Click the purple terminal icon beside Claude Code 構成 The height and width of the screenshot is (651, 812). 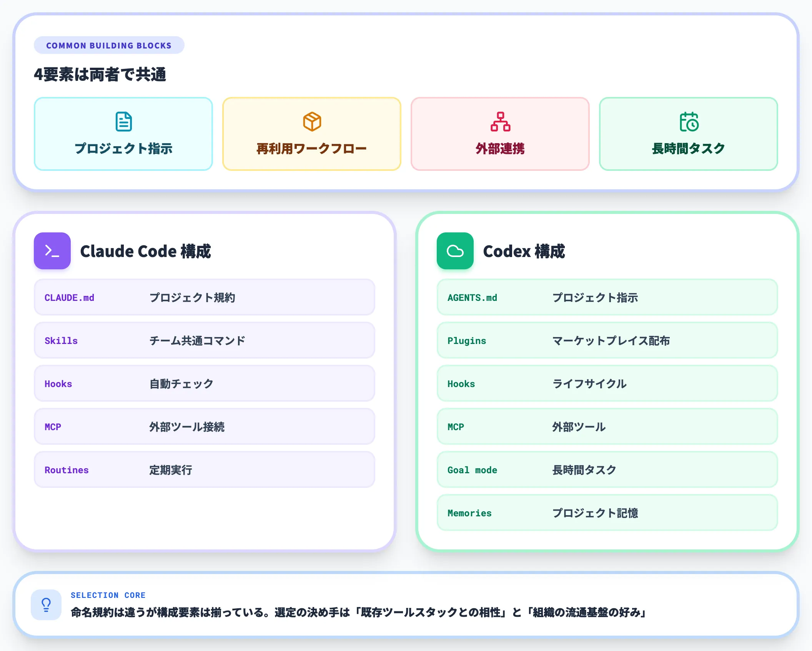point(52,251)
